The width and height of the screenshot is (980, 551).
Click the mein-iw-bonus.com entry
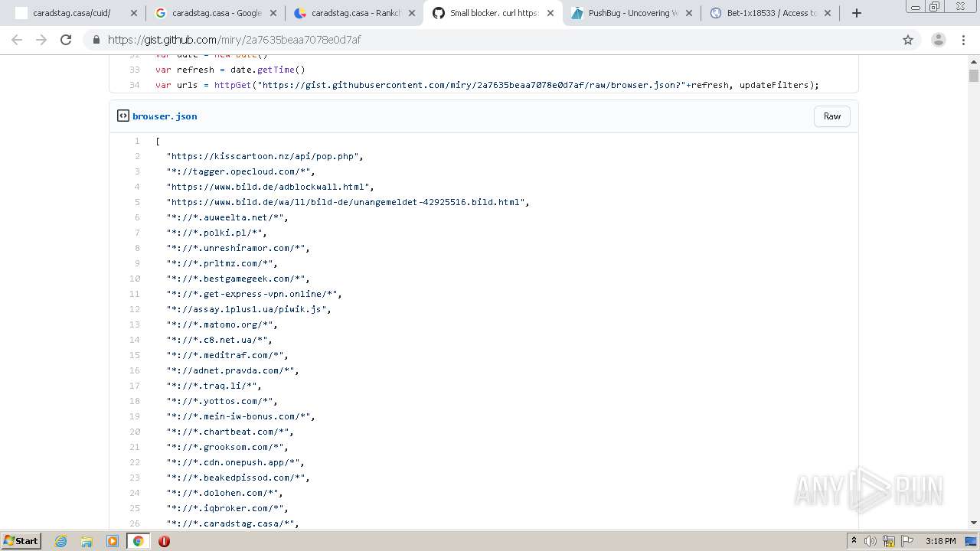pyautogui.click(x=240, y=416)
